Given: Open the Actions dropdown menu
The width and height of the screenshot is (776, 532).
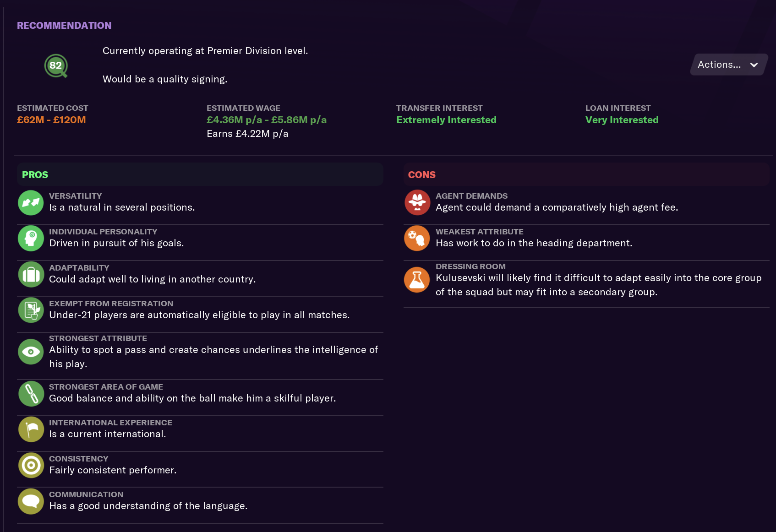Looking at the screenshot, I should (x=729, y=65).
